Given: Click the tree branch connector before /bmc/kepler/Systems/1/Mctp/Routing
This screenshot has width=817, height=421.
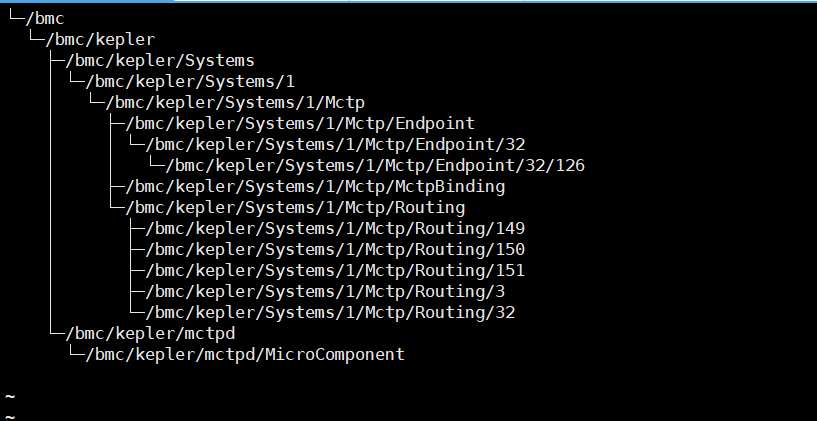Looking at the screenshot, I should pyautogui.click(x=116, y=207).
